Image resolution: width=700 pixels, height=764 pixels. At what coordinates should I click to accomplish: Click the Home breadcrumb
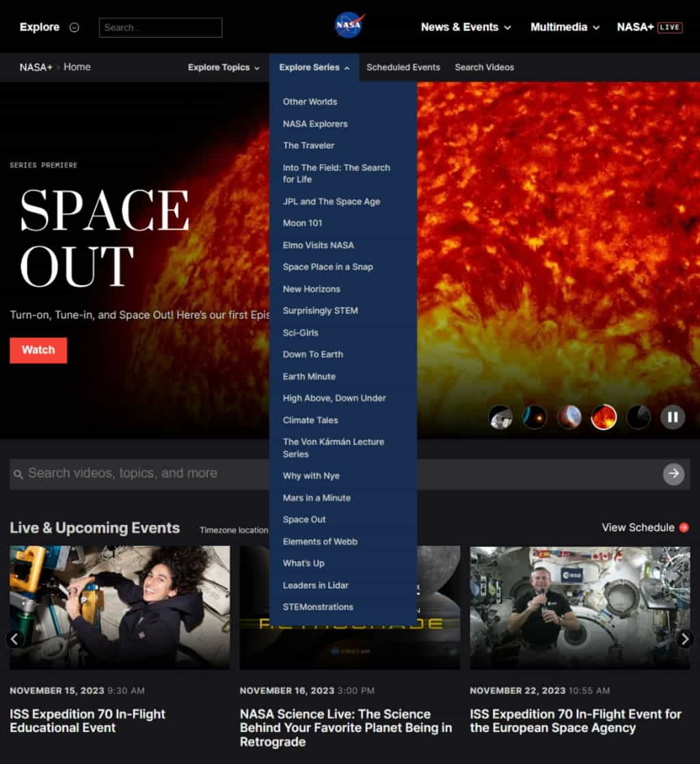77,67
